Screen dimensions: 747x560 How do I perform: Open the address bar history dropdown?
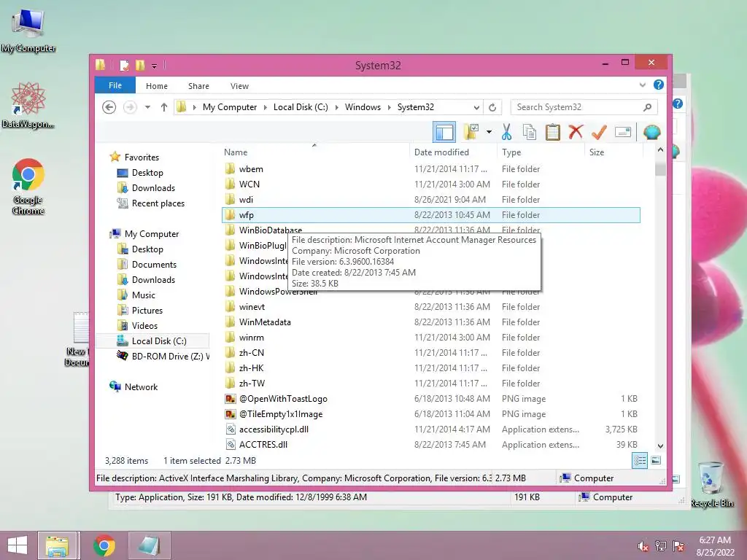click(476, 108)
